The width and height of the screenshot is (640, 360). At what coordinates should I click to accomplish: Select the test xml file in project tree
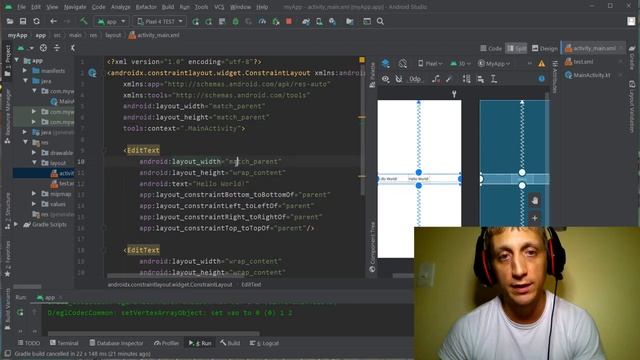pos(62,184)
